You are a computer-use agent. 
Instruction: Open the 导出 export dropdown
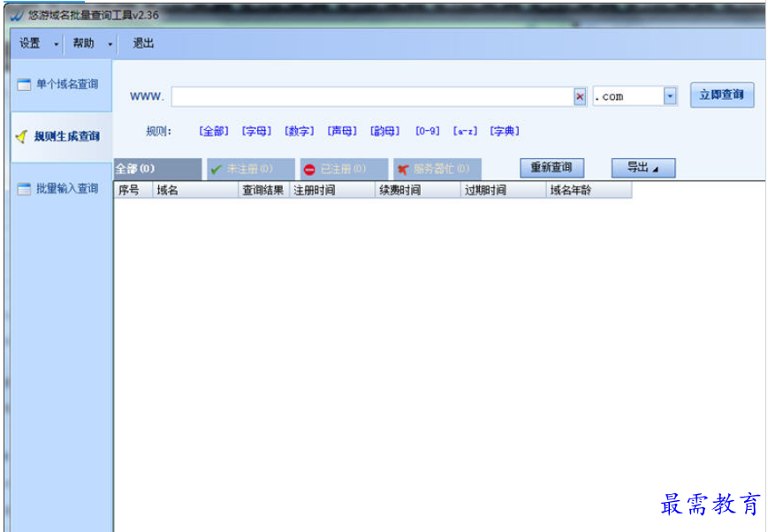click(x=643, y=168)
